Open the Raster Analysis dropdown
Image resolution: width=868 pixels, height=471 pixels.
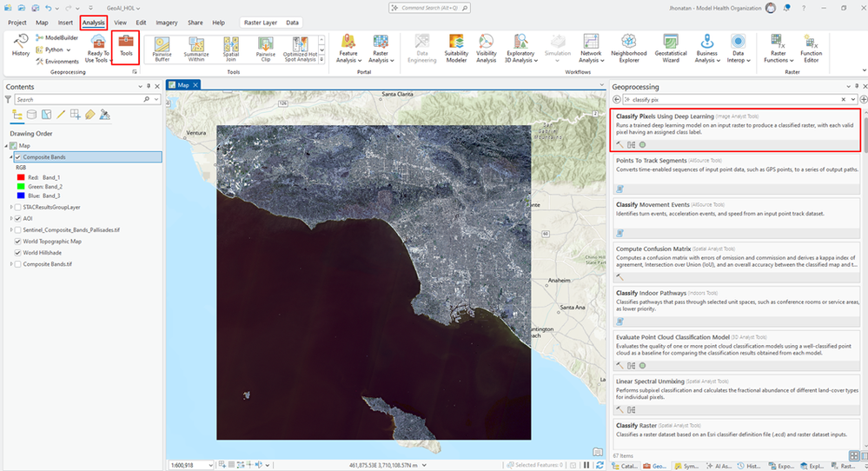(x=381, y=48)
